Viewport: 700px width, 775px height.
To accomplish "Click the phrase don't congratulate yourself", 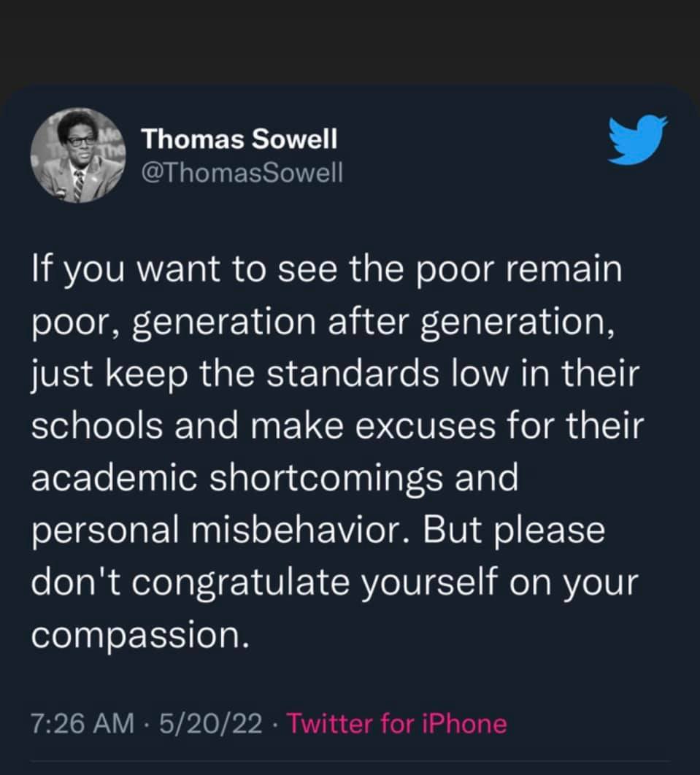I will click(264, 584).
